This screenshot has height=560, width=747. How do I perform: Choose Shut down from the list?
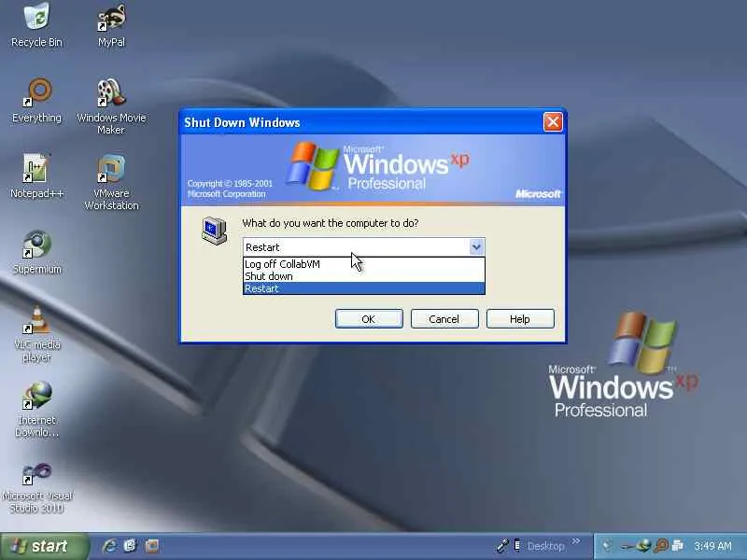[364, 276]
